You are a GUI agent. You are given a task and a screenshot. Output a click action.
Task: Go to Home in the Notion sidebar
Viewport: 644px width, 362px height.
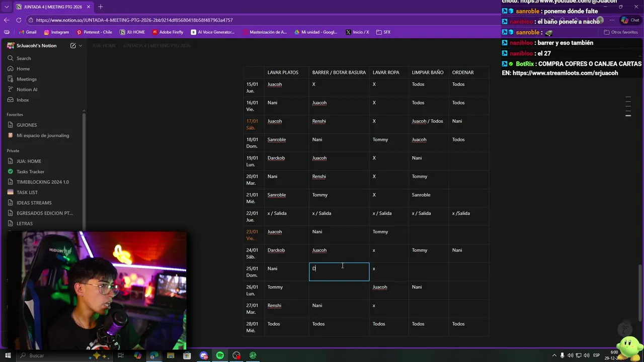[x=44, y=69]
